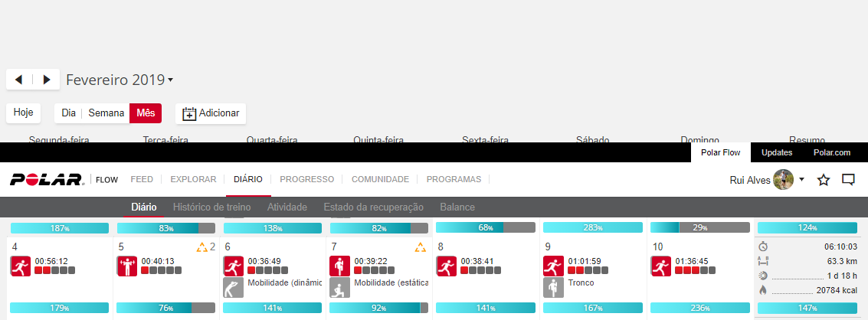The height and width of the screenshot is (320, 868).
Task: Open the running session on day 4
Action: tap(20, 266)
